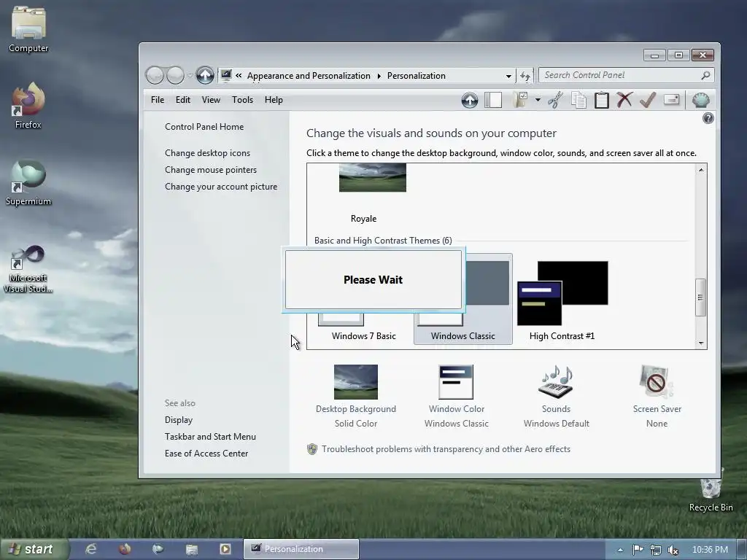Open Change your account picture link

pyautogui.click(x=220, y=186)
